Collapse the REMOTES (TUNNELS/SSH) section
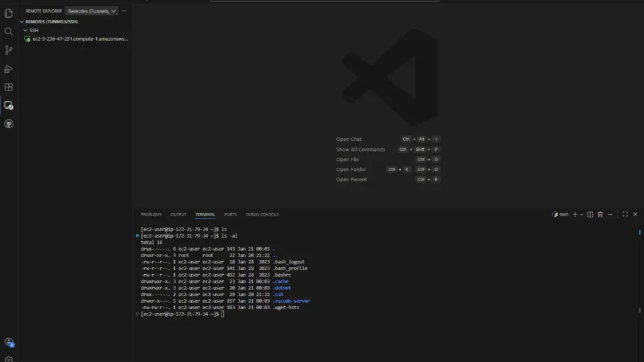The image size is (644, 362). pos(23,21)
